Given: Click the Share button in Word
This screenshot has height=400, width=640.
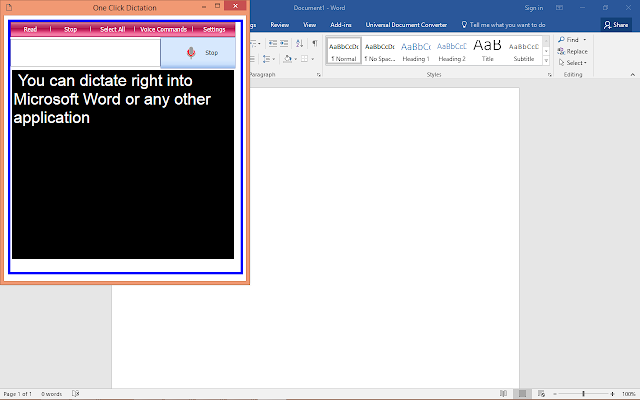Looking at the screenshot, I should click(616, 25).
